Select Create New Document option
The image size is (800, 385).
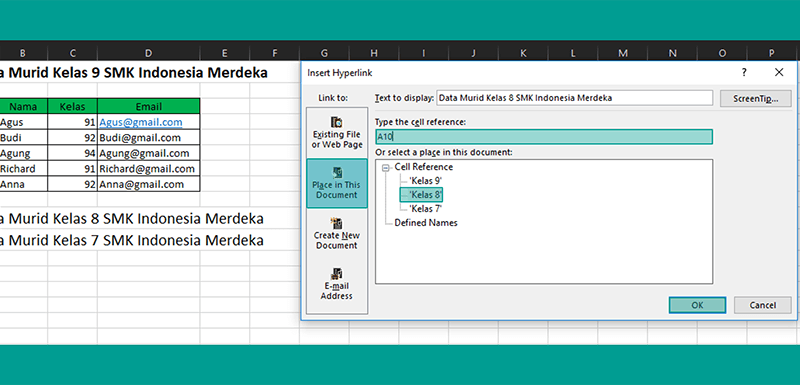(x=337, y=234)
